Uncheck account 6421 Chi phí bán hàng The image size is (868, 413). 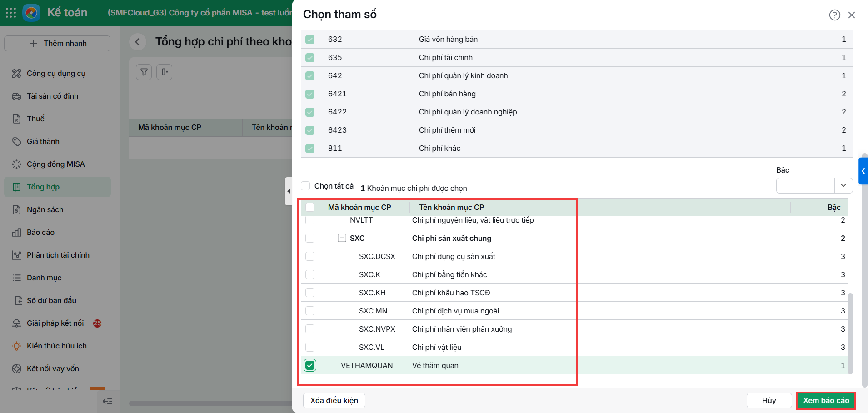pyautogui.click(x=310, y=94)
